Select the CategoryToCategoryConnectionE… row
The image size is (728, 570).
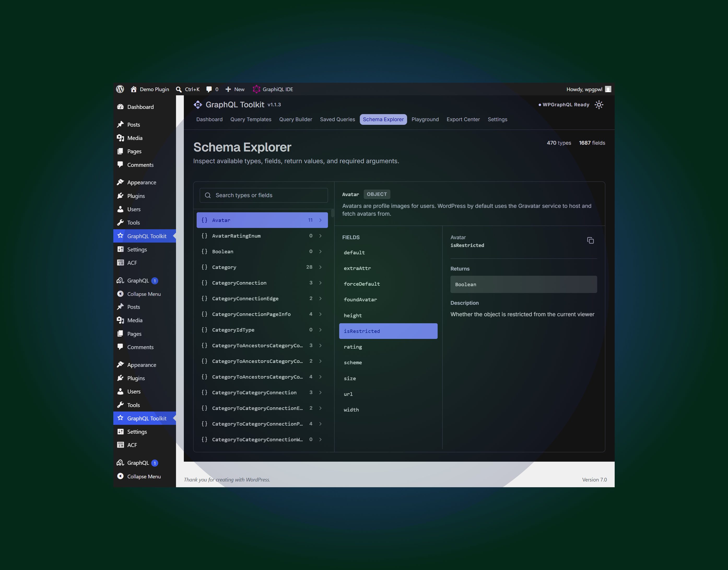(262, 408)
